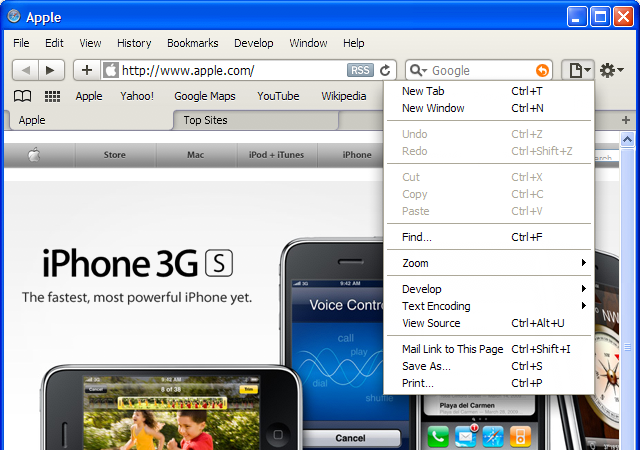
Task: Go to the Mac section
Action: (x=196, y=155)
